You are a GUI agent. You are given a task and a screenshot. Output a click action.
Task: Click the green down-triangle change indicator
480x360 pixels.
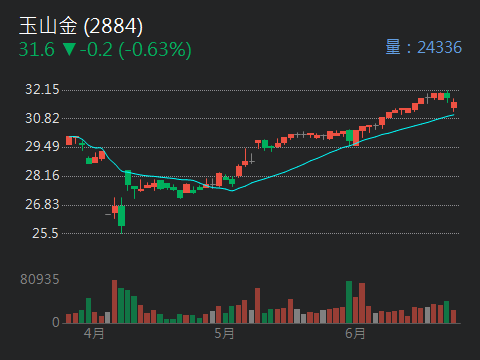pyautogui.click(x=69, y=49)
